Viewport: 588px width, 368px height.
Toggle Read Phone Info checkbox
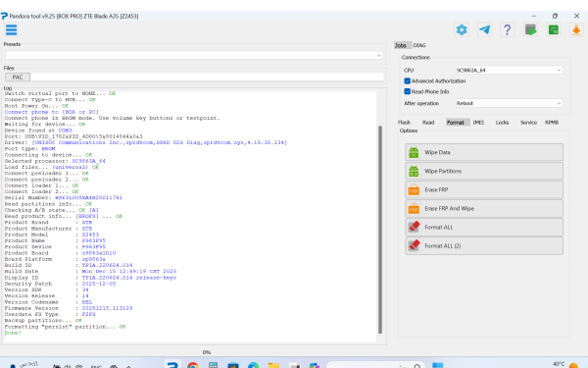(408, 91)
